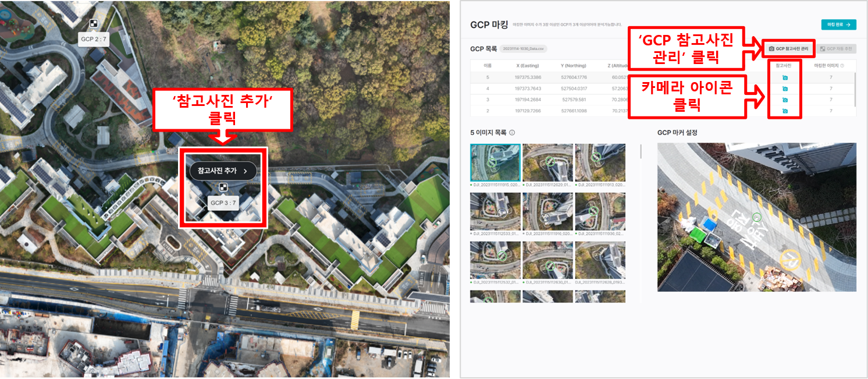Open GCP 3's reference photo via its camera icon
The width and height of the screenshot is (868, 379).
coord(785,100)
